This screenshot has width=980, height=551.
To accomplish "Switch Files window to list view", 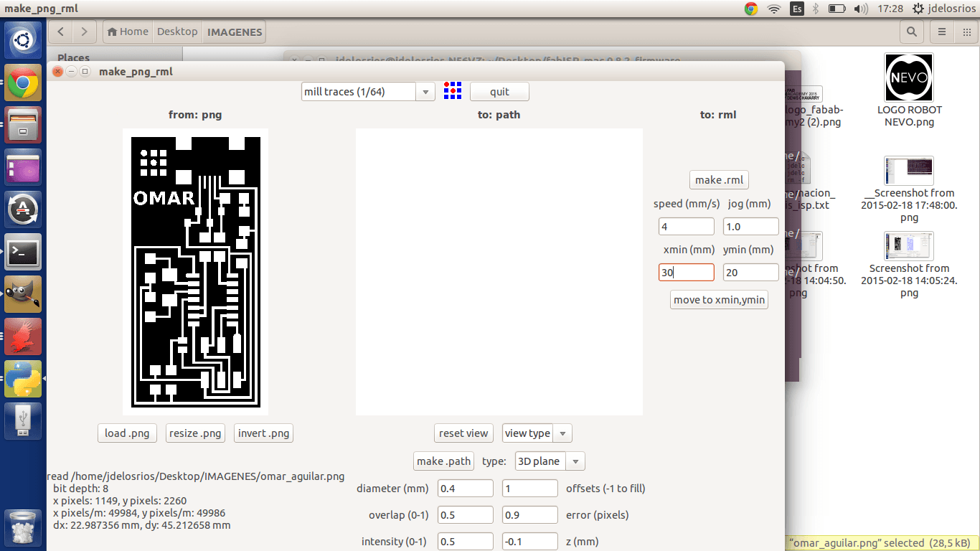I will pos(941,32).
